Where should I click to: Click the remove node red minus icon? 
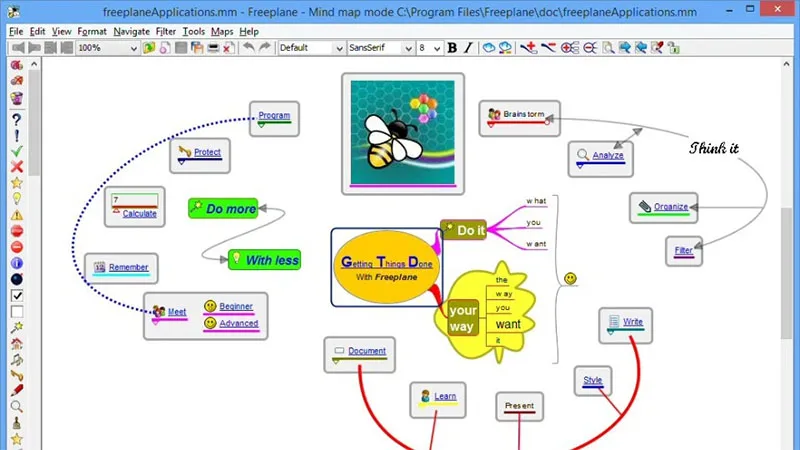click(x=548, y=48)
